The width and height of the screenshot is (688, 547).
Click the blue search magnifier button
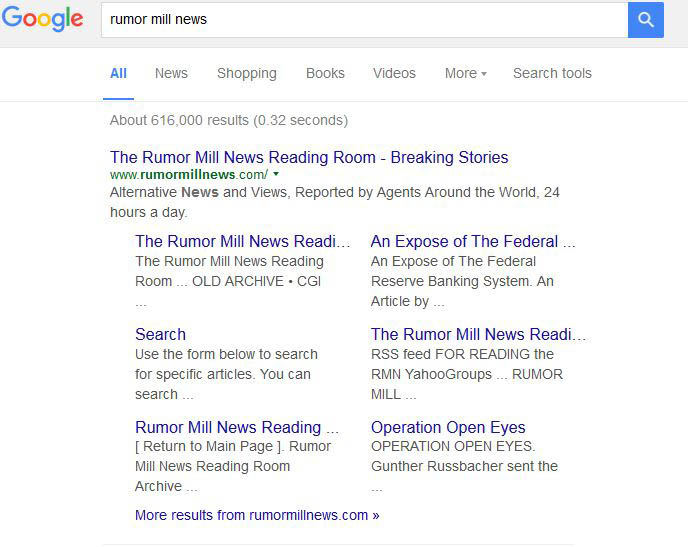[x=645, y=20]
